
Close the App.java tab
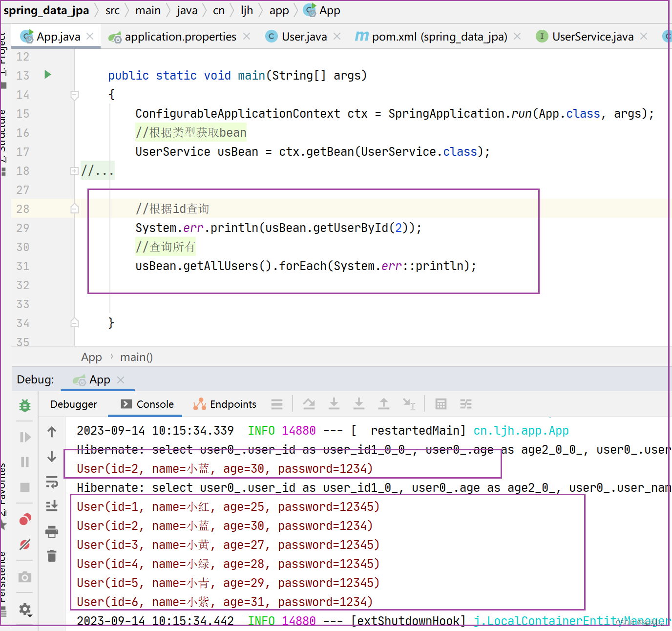(90, 36)
